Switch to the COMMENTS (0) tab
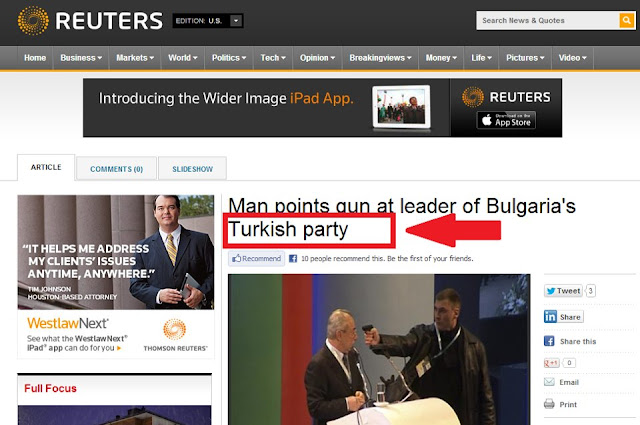Image resolution: width=640 pixels, height=425 pixels. pyautogui.click(x=116, y=169)
